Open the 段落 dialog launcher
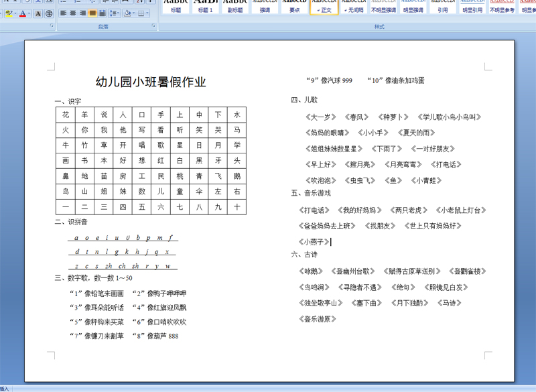The height and width of the screenshot is (392, 536). (x=153, y=25)
